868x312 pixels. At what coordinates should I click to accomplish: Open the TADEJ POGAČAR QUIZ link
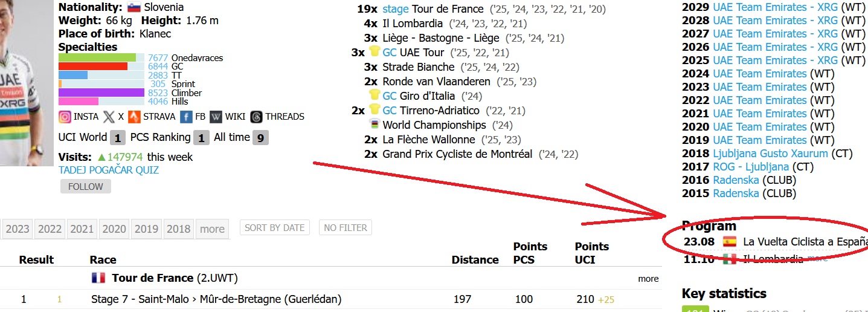[109, 171]
